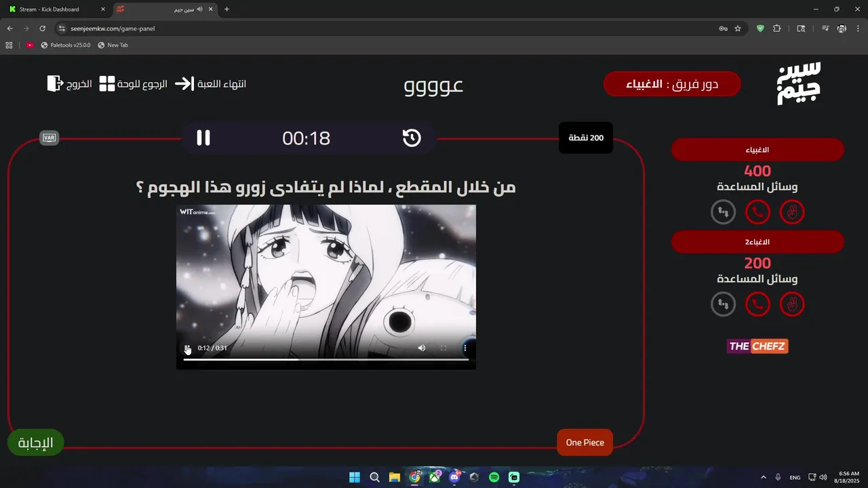Reset the countdown timer with the rewind-clock icon
Viewport: 868px width, 488px height.
click(x=412, y=138)
